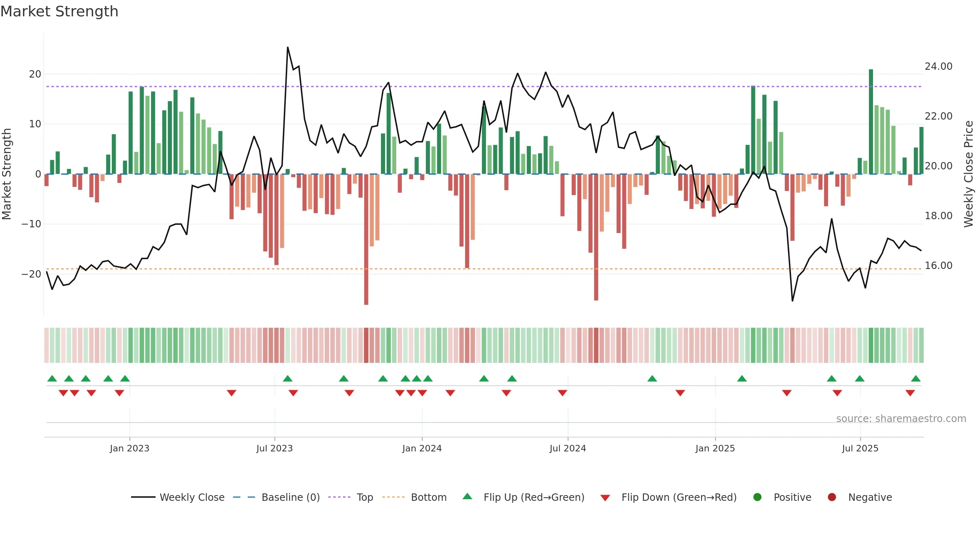Click the Bottom legend label

coord(429,498)
